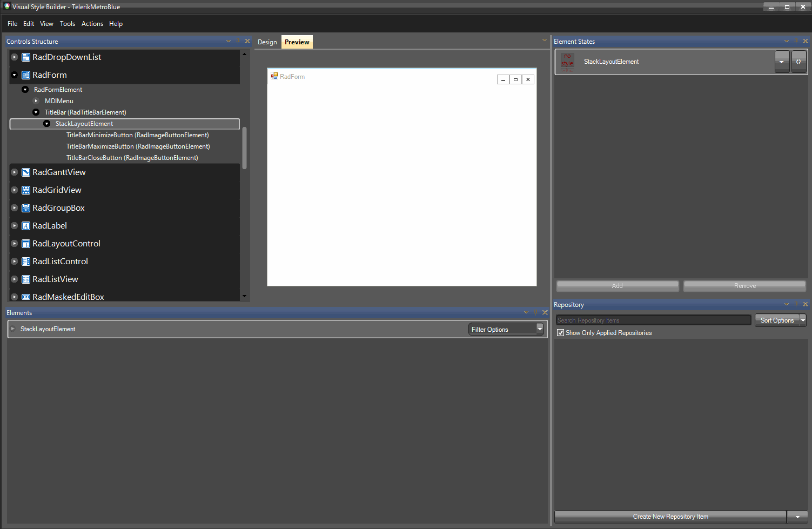This screenshot has height=529, width=812.
Task: Open the StackLayoutElement state dropdown arrow
Action: 782,62
